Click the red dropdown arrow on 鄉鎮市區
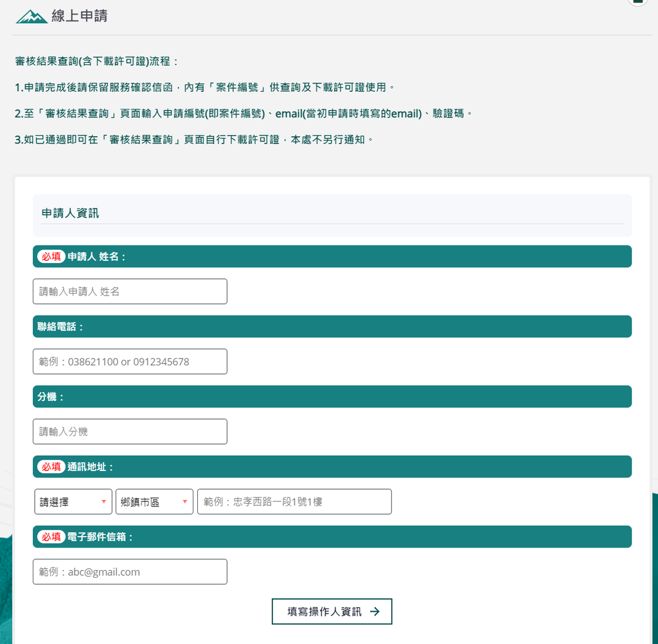 point(185,501)
